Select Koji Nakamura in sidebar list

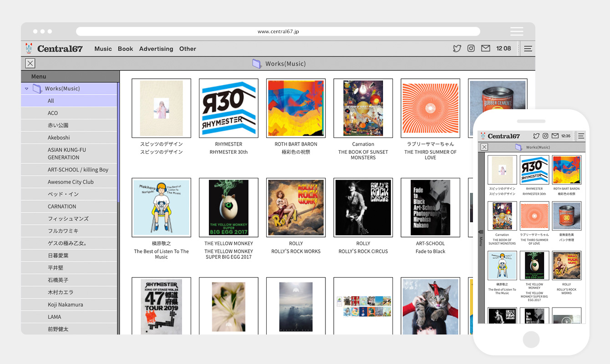click(69, 305)
